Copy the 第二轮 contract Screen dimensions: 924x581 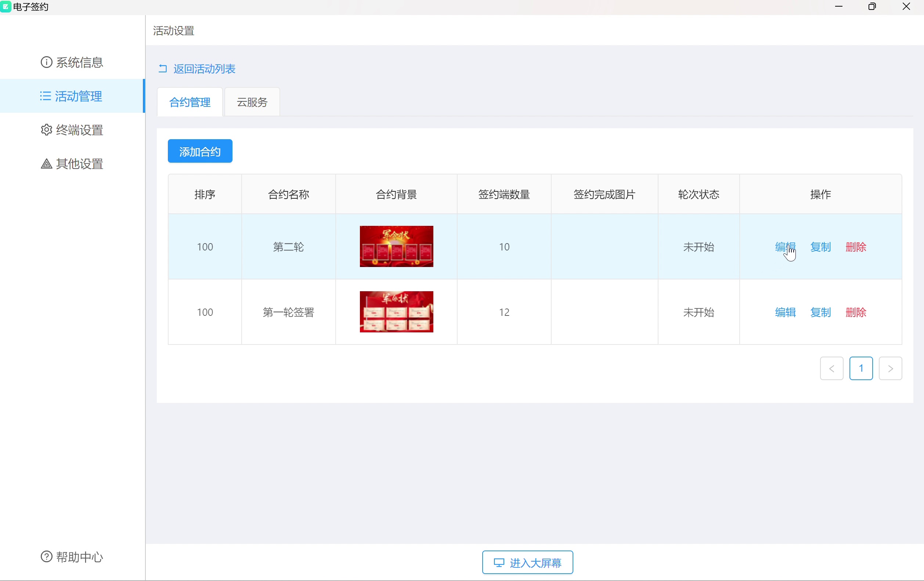[x=820, y=247]
